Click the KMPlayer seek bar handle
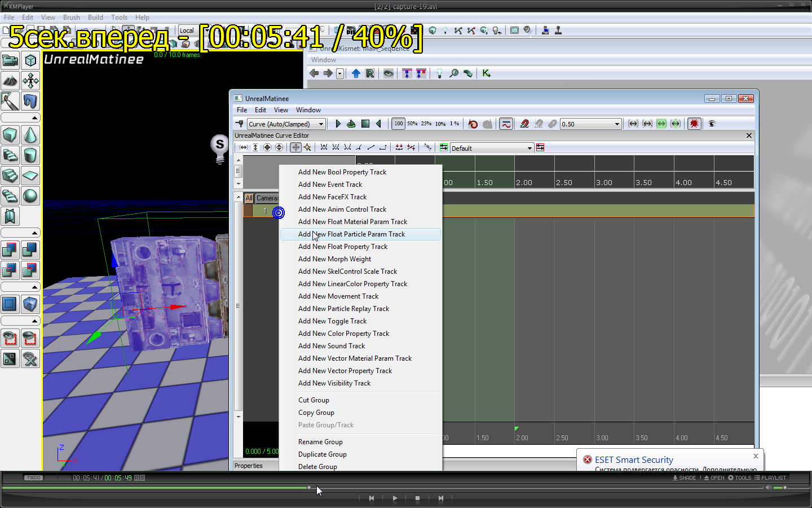This screenshot has height=508, width=812. [x=309, y=488]
